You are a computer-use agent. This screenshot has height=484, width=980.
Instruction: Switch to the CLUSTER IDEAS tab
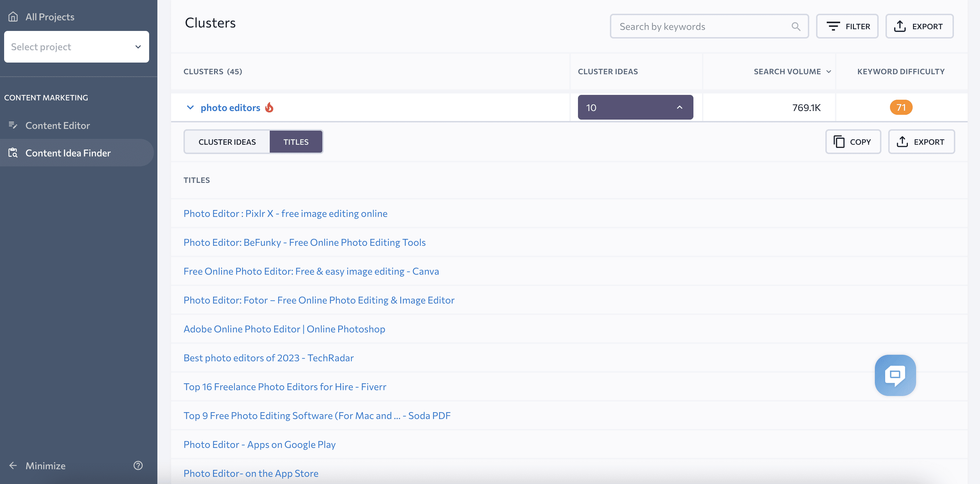[227, 141]
